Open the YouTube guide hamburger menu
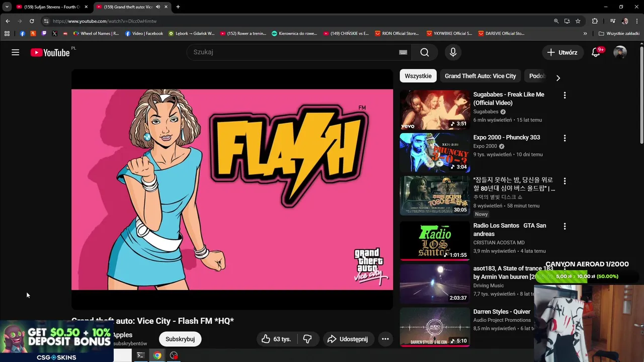 pos(16,52)
